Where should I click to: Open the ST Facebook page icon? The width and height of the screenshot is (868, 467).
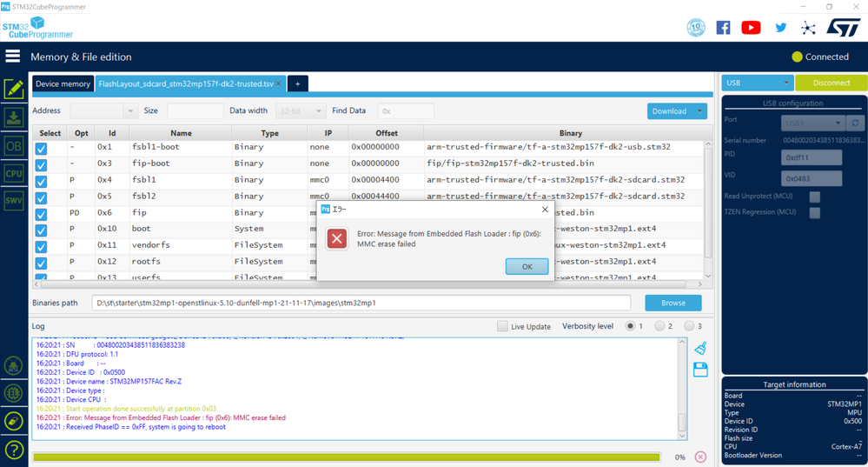coord(723,28)
